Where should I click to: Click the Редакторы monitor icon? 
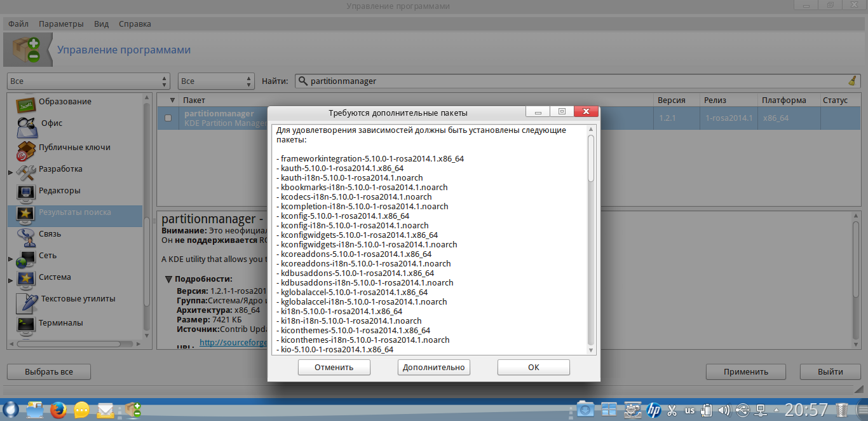pyautogui.click(x=25, y=193)
